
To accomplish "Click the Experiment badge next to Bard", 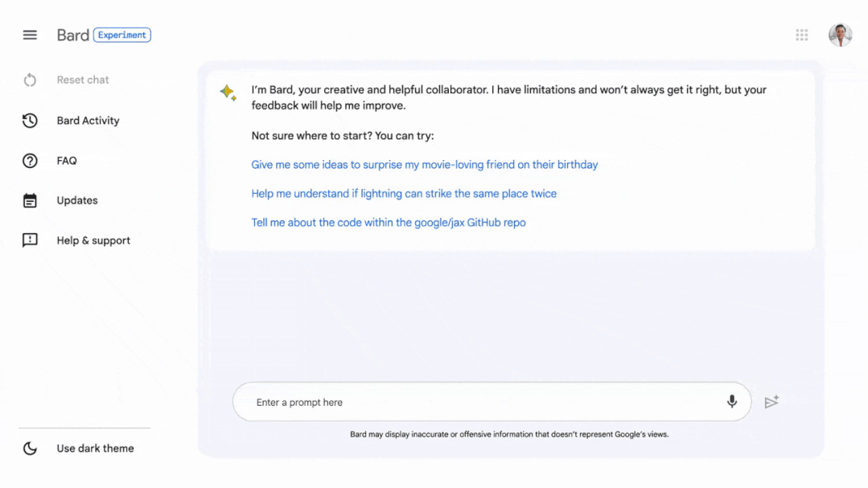I will tap(122, 35).
